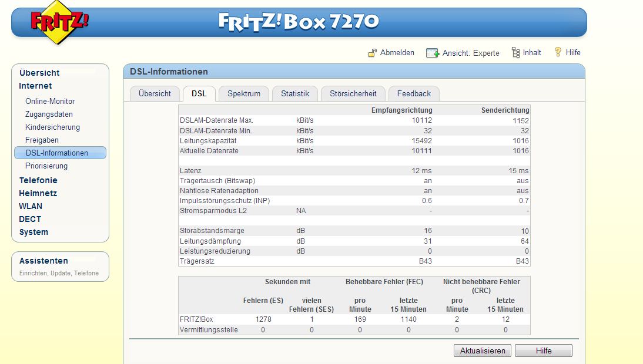Click the FRITZ! logo icon
Viewport: 643px width, 364px height.
tap(59, 23)
